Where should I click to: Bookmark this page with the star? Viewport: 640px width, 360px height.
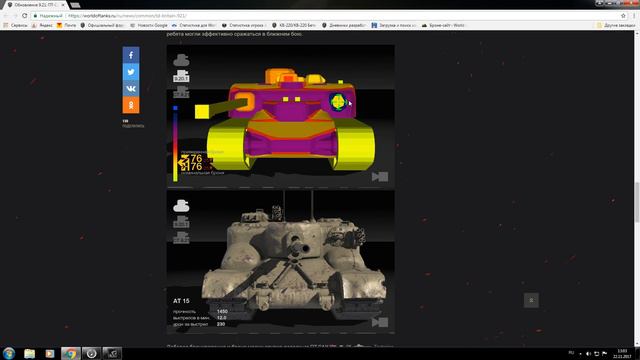click(623, 16)
